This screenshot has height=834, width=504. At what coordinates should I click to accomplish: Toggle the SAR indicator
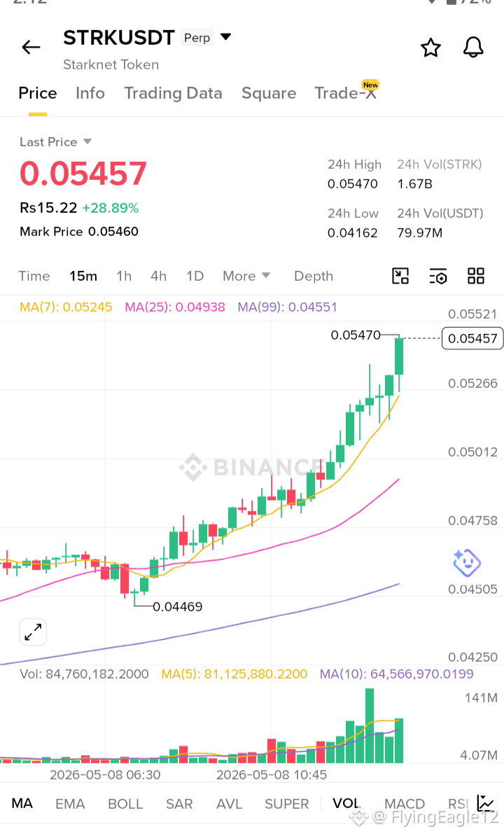(179, 803)
